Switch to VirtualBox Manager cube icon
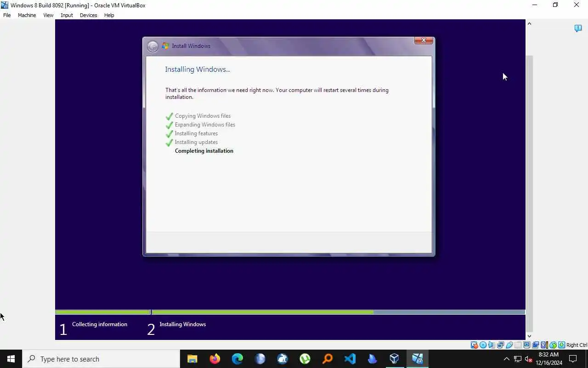 pos(395,359)
